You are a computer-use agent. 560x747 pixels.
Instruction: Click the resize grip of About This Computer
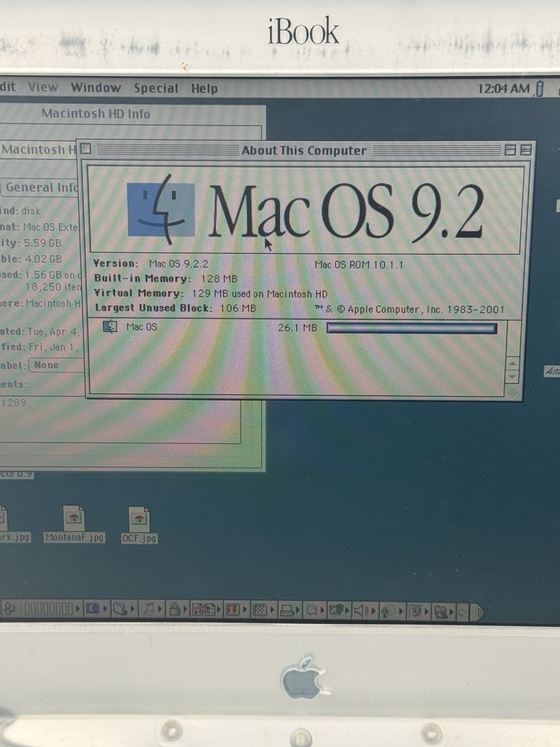[513, 391]
